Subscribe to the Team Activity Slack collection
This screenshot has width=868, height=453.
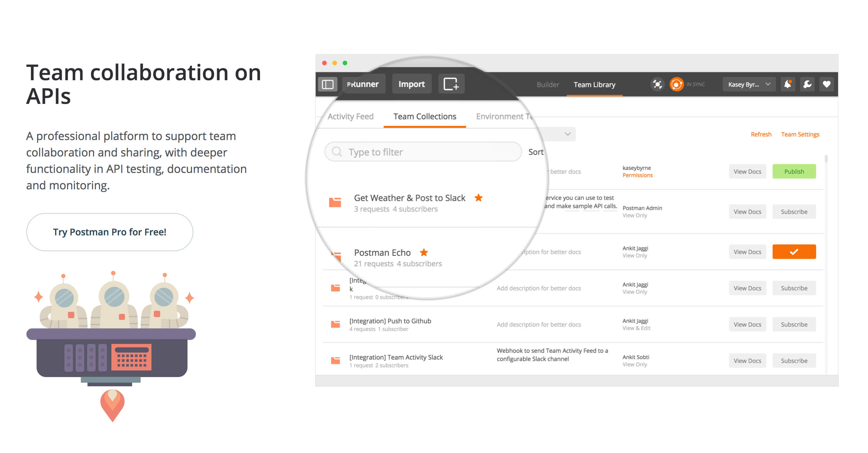pos(794,360)
